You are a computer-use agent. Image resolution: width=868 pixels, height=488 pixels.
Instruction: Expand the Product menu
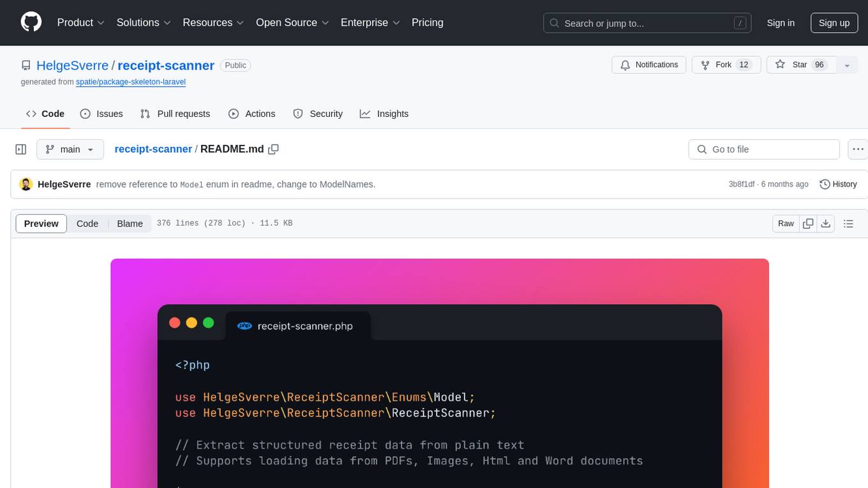[81, 22]
